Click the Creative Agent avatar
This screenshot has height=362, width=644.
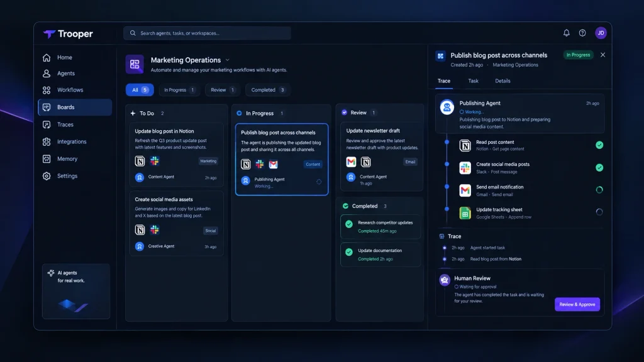140,246
